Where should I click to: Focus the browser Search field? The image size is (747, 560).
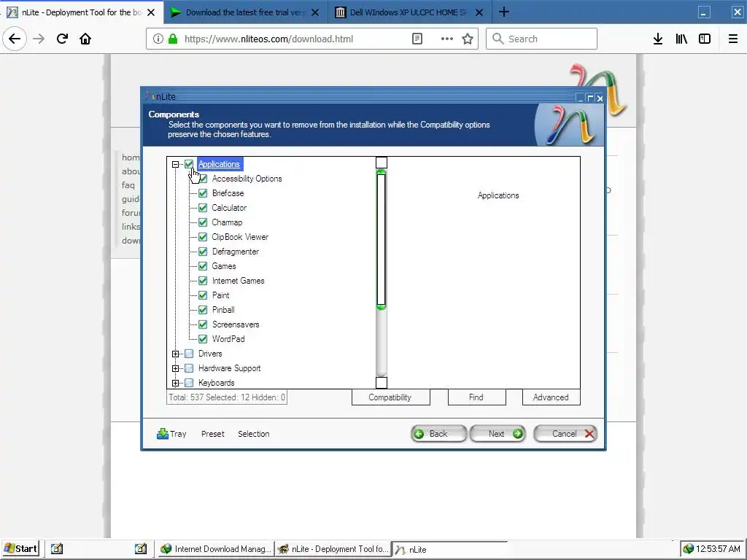pos(542,39)
